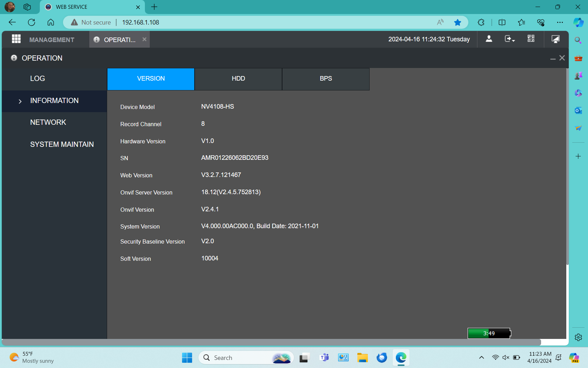Image resolution: width=588 pixels, height=368 pixels.
Task: Open a new browser tab
Action: (x=154, y=7)
